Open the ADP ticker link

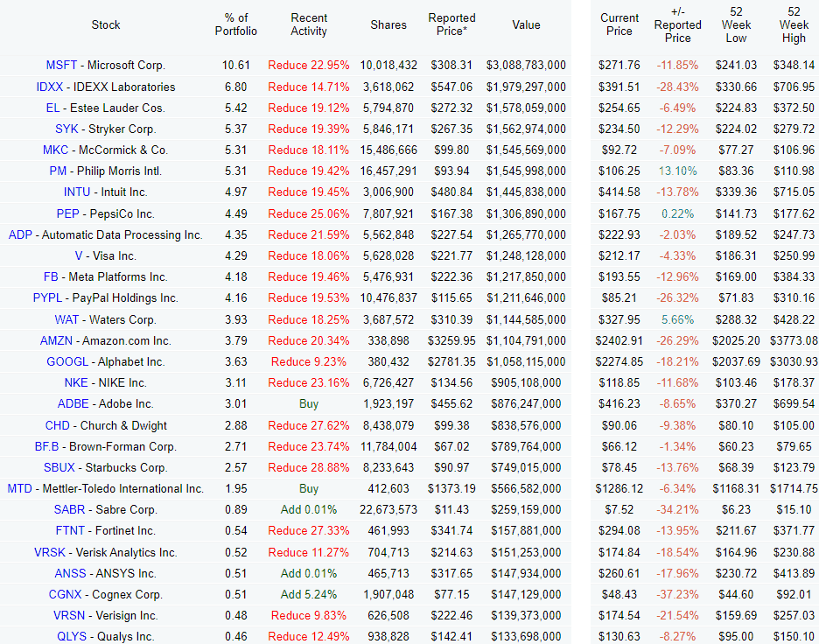20,235
